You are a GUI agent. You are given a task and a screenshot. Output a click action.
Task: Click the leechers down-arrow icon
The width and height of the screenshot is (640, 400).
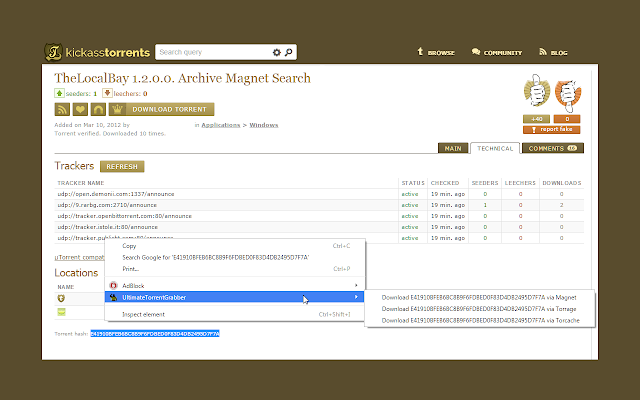[107, 93]
